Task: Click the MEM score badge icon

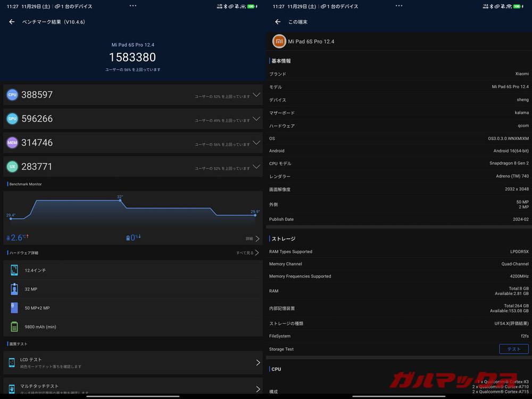Action: coord(12,143)
